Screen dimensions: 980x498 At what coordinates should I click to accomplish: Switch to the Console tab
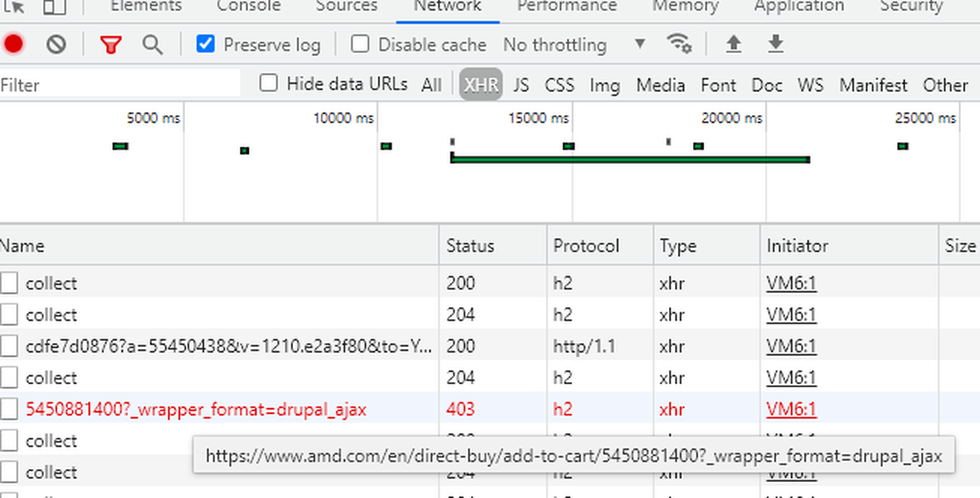point(249,7)
